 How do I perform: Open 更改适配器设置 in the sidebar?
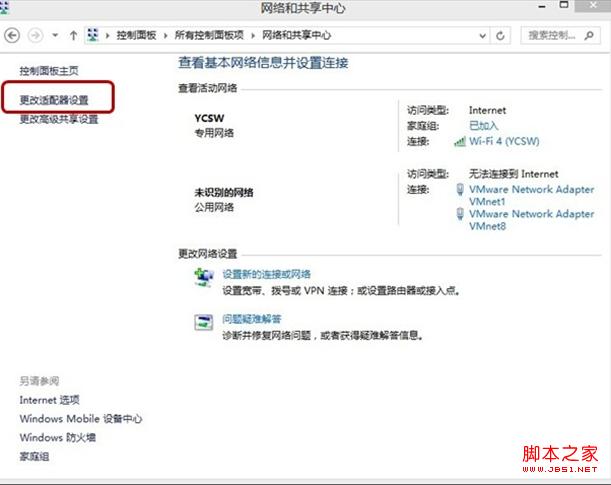54,100
